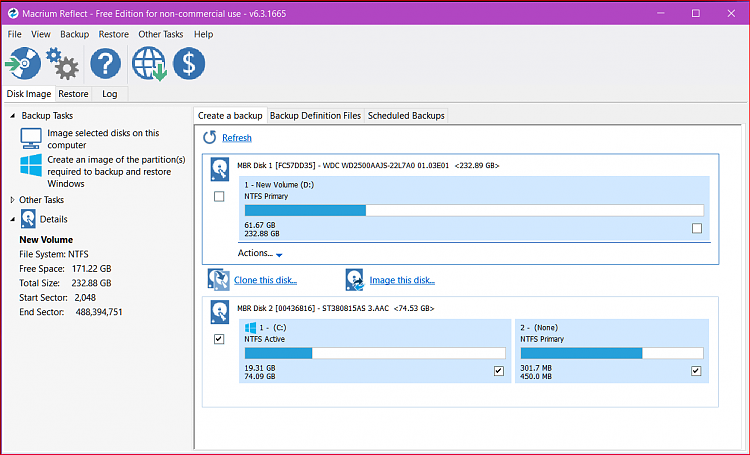
Task: Click the disk image backup toolbar icon
Action: click(23, 63)
